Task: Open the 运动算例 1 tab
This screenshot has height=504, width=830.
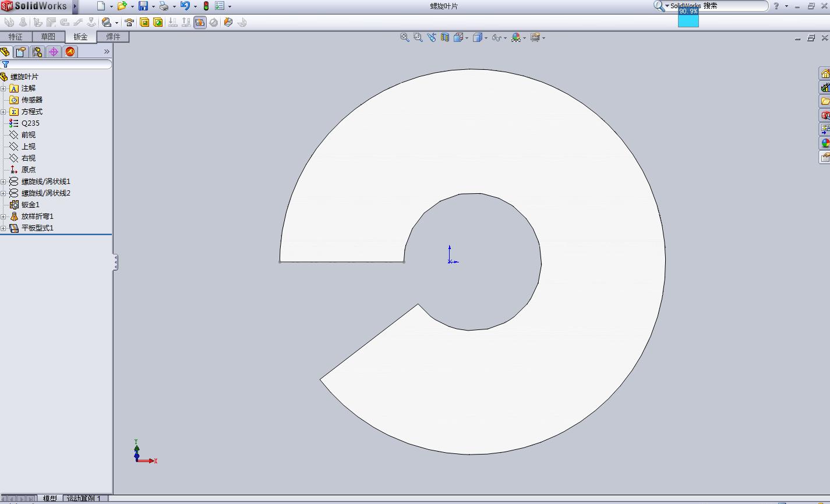Action: [84, 499]
